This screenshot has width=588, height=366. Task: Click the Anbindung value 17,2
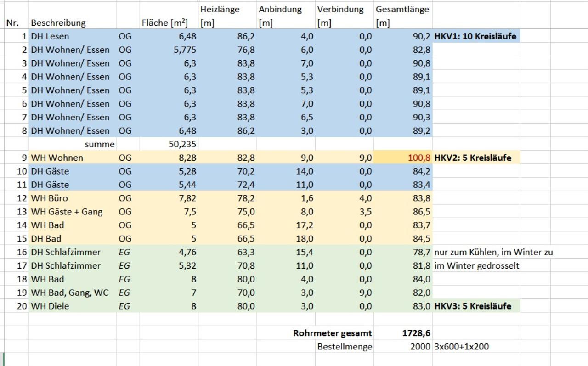click(286, 225)
